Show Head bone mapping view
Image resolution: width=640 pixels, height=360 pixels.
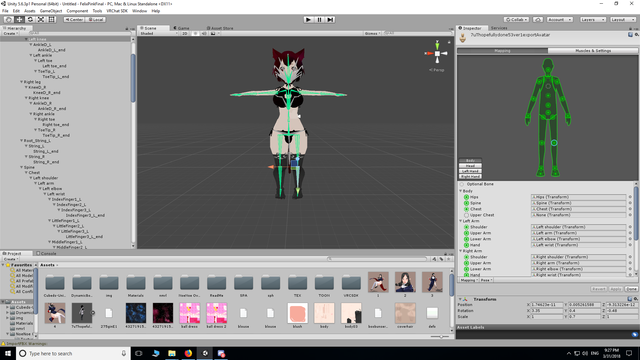pyautogui.click(x=470, y=166)
